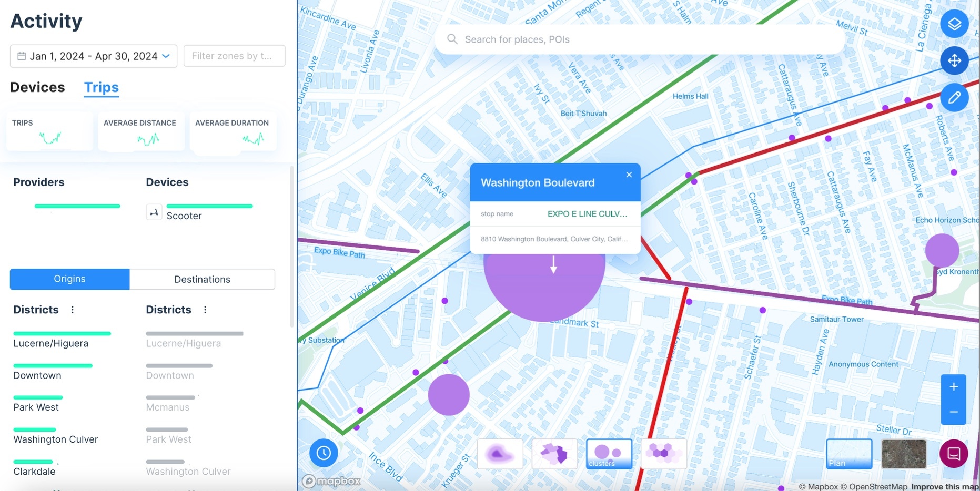This screenshot has height=491, width=980.
Task: Open origin Districts options menu
Action: pyautogui.click(x=73, y=310)
